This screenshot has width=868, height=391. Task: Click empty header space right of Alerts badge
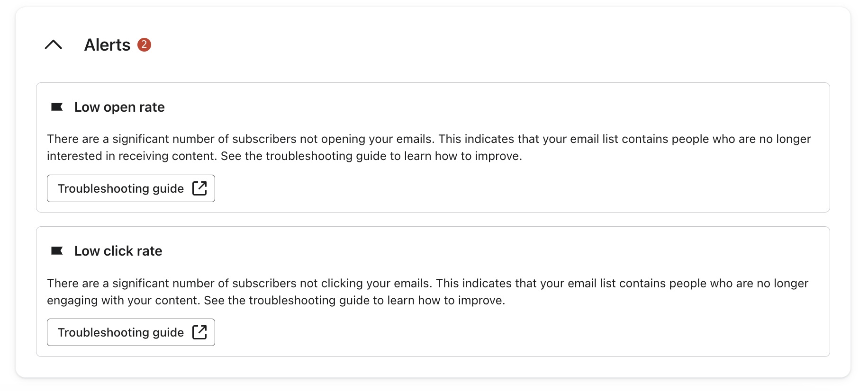click(x=474, y=45)
